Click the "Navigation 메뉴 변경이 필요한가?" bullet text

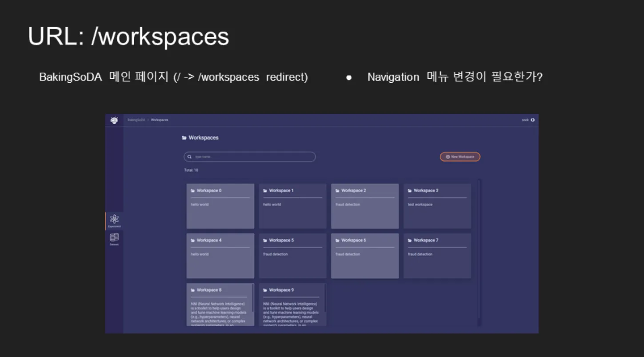tap(455, 77)
